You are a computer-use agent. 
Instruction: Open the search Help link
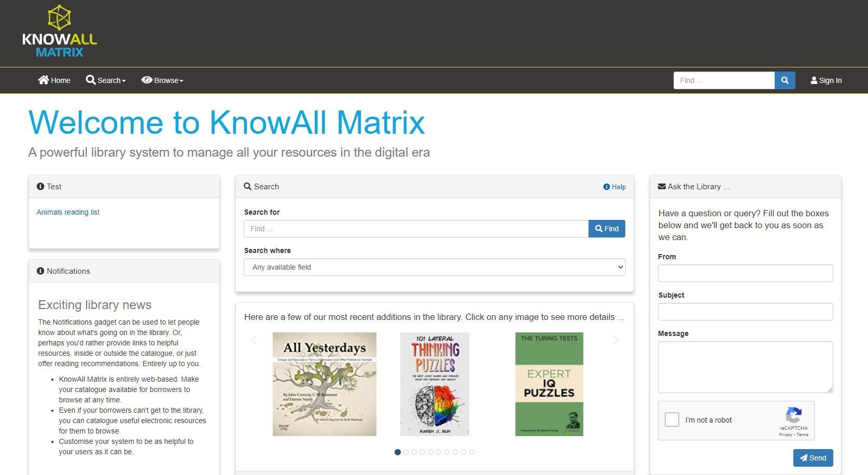[614, 187]
